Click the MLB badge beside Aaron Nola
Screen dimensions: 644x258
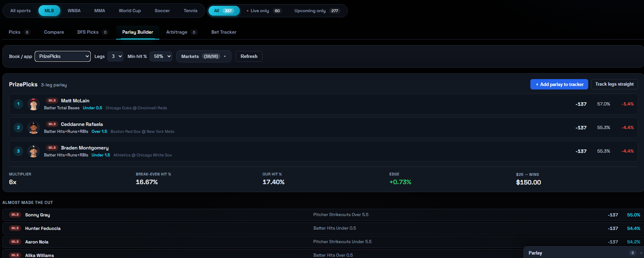15,242
